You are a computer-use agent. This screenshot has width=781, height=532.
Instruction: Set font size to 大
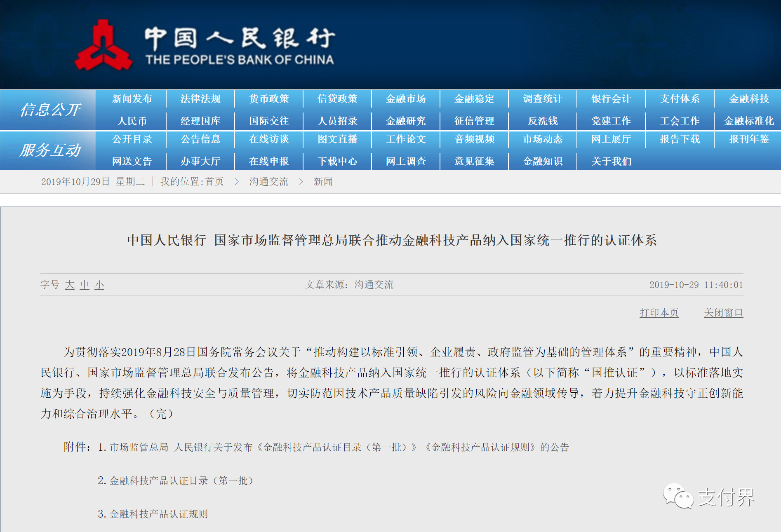click(x=70, y=285)
